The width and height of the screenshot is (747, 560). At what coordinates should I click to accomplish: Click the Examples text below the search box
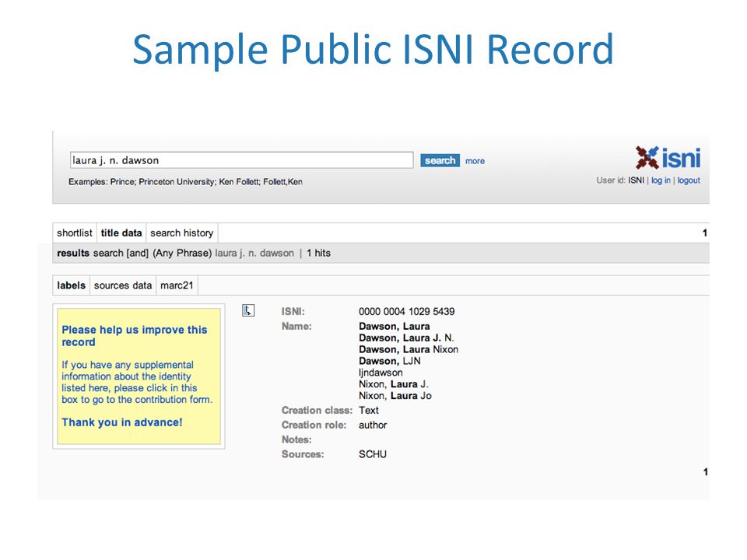click(185, 181)
